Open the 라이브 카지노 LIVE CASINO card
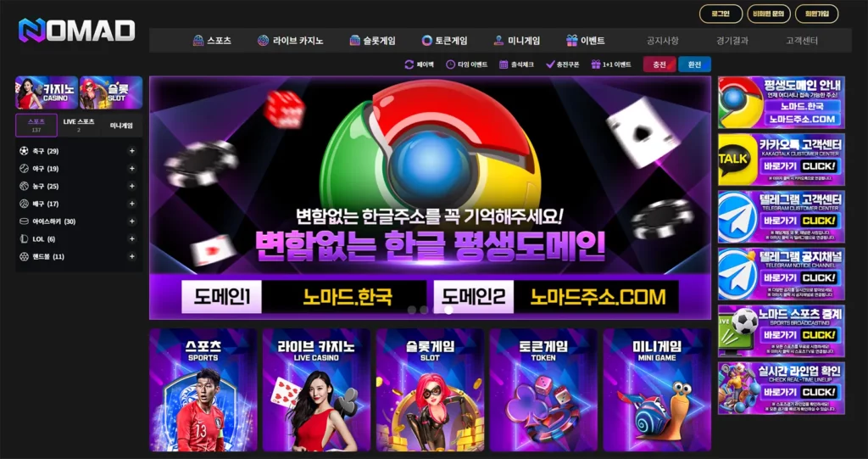The width and height of the screenshot is (868, 459). click(316, 389)
